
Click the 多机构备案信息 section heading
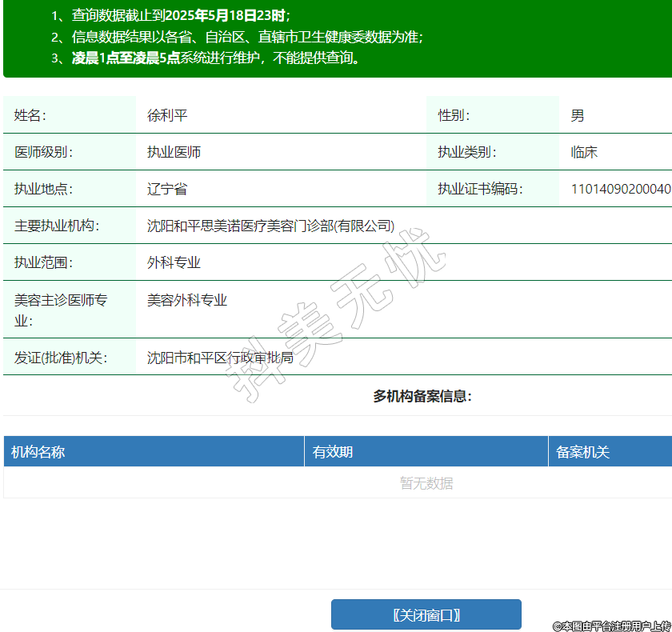coord(422,396)
